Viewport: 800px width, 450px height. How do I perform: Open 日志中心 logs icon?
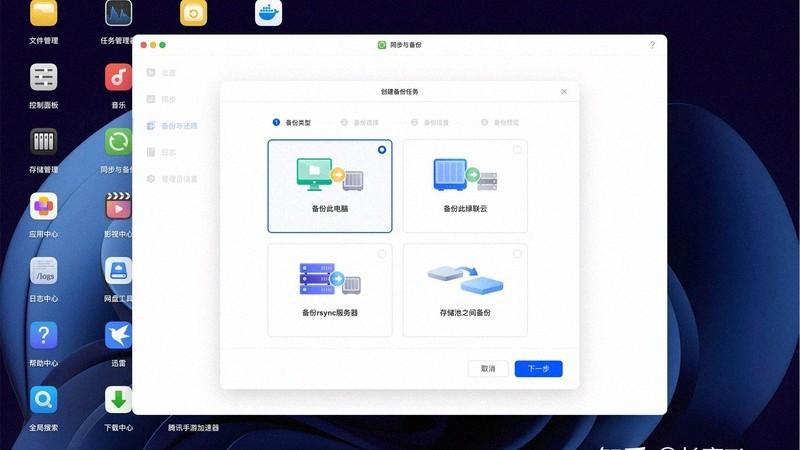click(x=43, y=270)
